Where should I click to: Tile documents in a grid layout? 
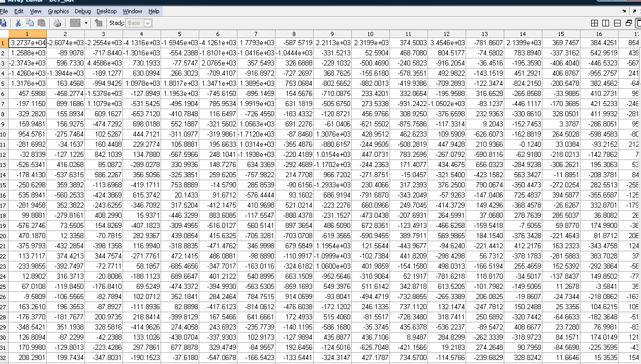pos(595,23)
